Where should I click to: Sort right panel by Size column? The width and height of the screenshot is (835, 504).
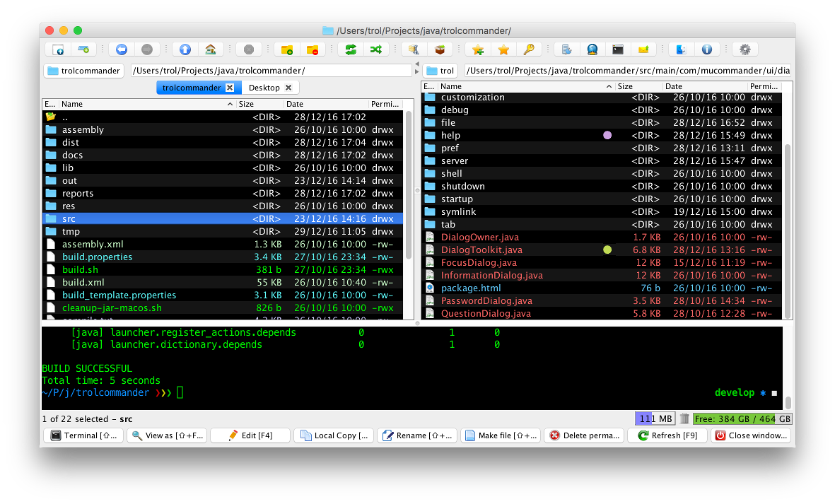pos(638,86)
